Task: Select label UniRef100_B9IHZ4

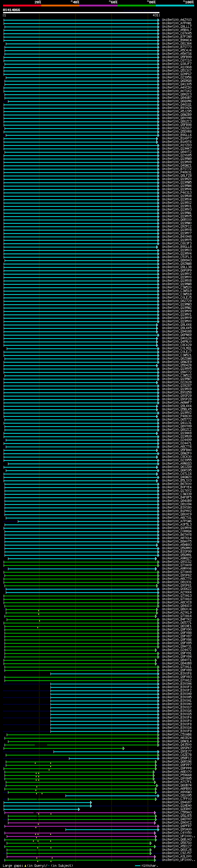Action: coord(177,108)
